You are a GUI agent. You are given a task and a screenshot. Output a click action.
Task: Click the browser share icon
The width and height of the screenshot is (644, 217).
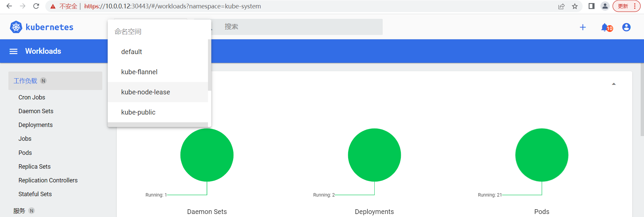(x=561, y=6)
